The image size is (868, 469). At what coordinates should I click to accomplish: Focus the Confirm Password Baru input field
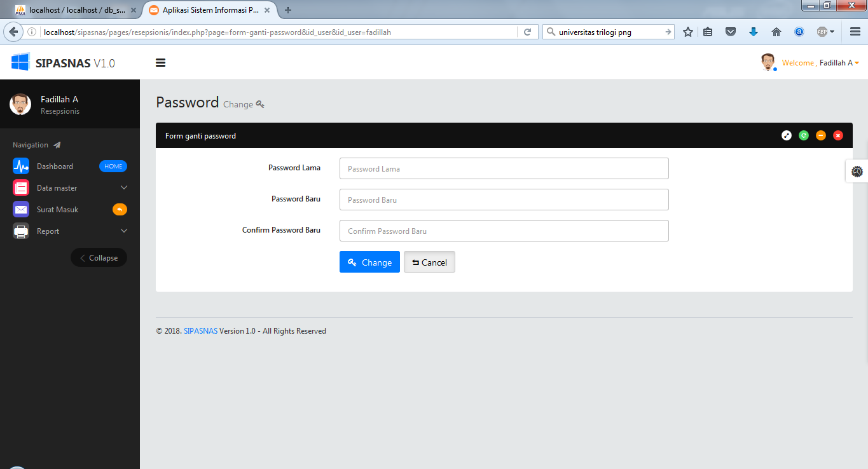click(x=504, y=231)
